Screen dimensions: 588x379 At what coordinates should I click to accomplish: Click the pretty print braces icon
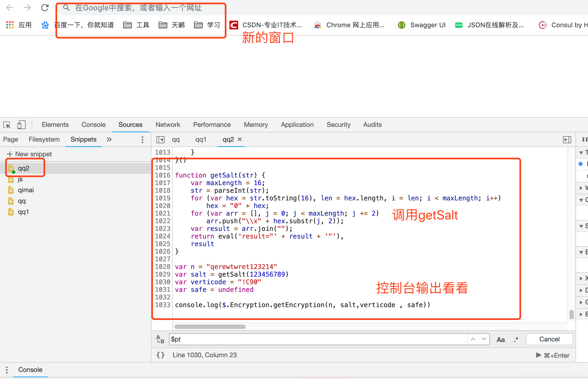(x=160, y=355)
